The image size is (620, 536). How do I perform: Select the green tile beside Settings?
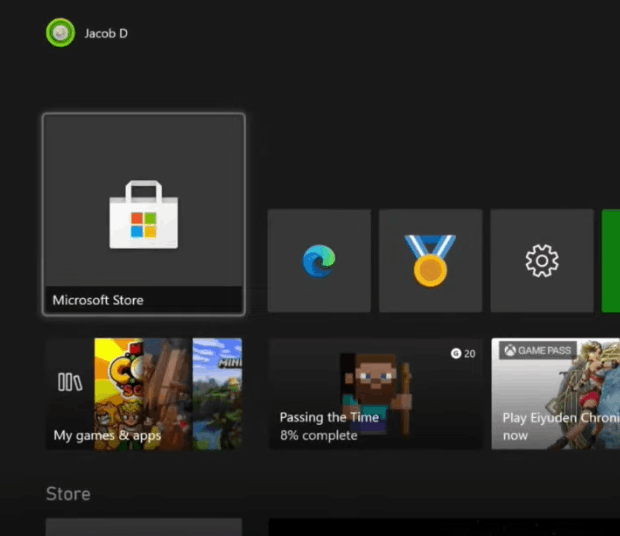611,261
